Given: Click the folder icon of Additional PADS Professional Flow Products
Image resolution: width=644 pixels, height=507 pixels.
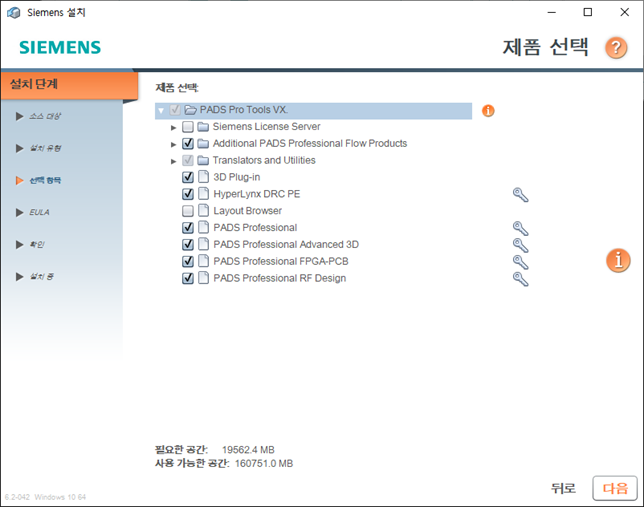Looking at the screenshot, I should tap(203, 143).
